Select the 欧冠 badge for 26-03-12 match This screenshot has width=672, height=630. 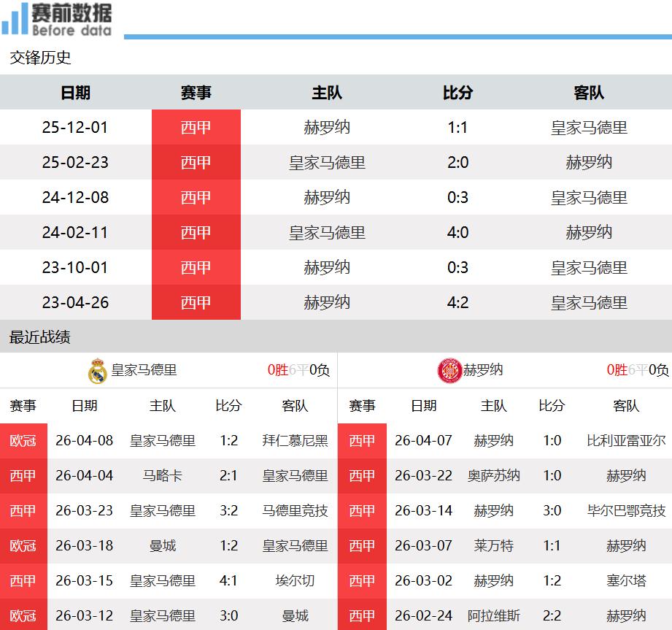click(x=23, y=615)
